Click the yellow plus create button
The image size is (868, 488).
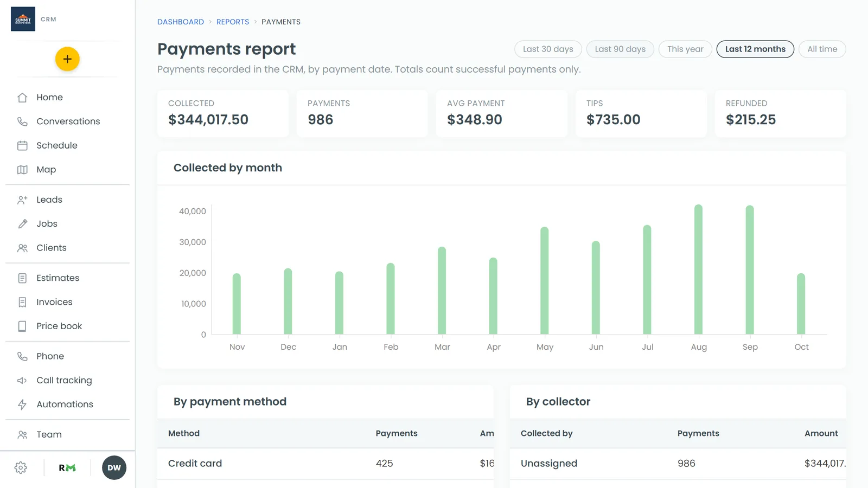click(67, 59)
